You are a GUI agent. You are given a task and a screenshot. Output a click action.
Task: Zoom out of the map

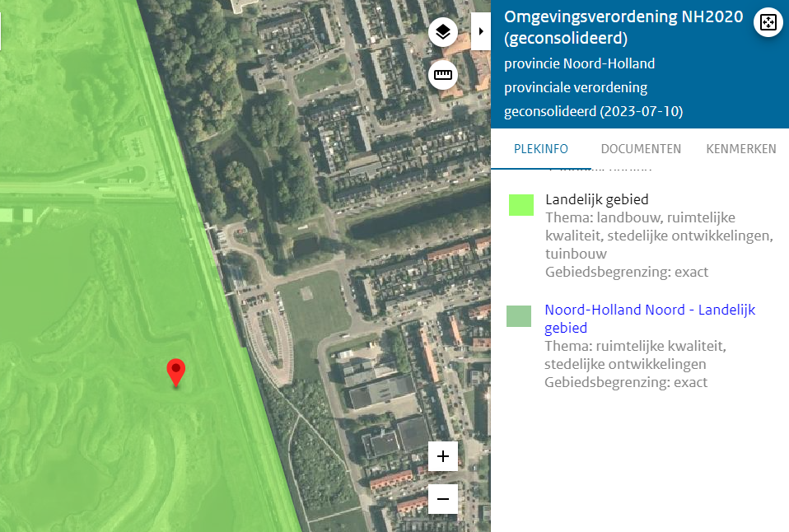click(x=442, y=499)
